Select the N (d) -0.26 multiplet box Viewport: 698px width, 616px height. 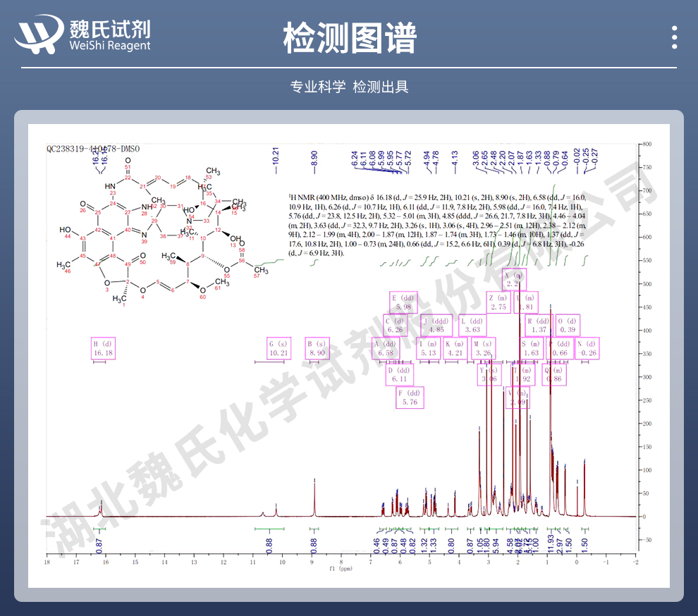(587, 348)
